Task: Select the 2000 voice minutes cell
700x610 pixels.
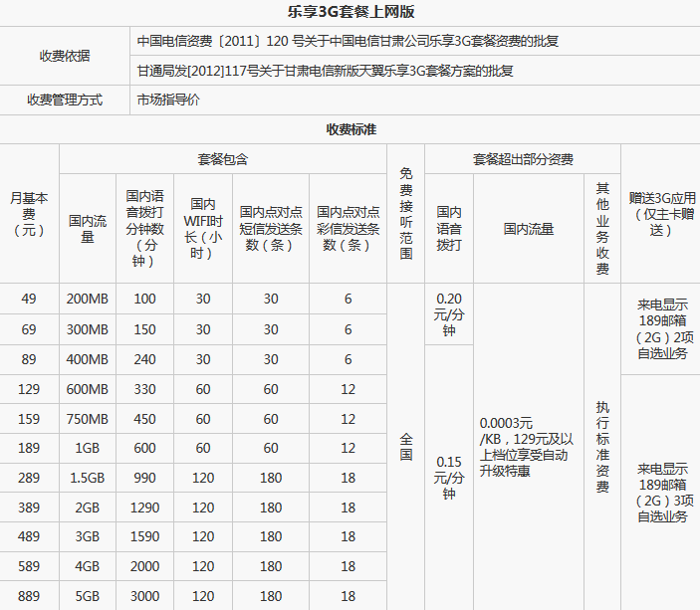Action: tap(144, 566)
